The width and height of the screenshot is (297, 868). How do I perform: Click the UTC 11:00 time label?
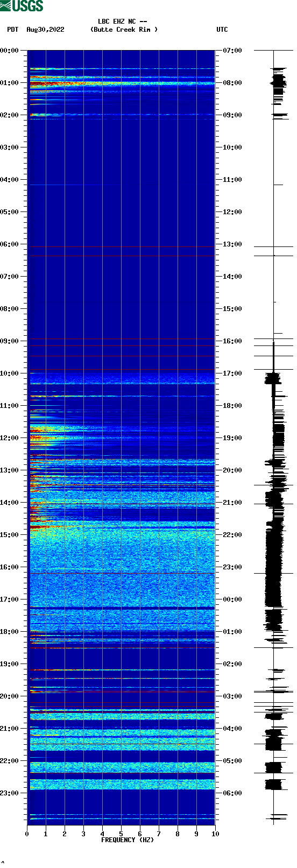[x=232, y=180]
